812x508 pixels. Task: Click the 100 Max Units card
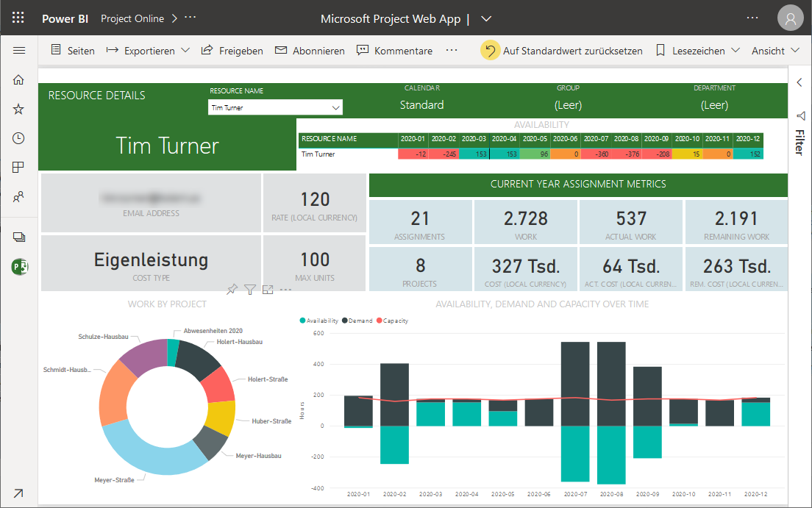point(315,263)
